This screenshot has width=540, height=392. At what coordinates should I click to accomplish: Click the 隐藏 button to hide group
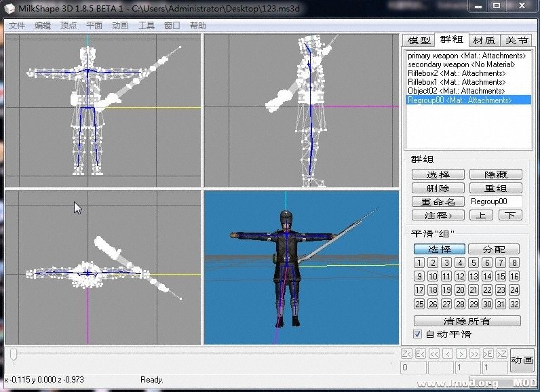[x=495, y=174]
